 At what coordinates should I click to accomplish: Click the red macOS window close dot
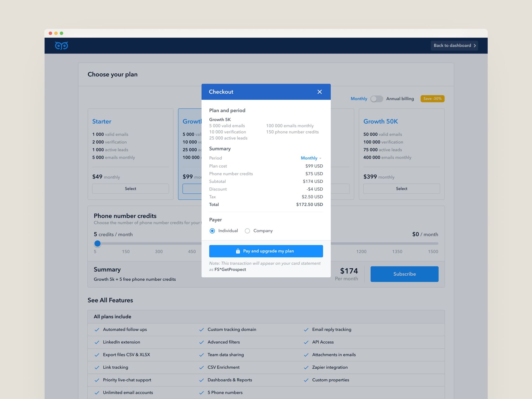(50, 33)
